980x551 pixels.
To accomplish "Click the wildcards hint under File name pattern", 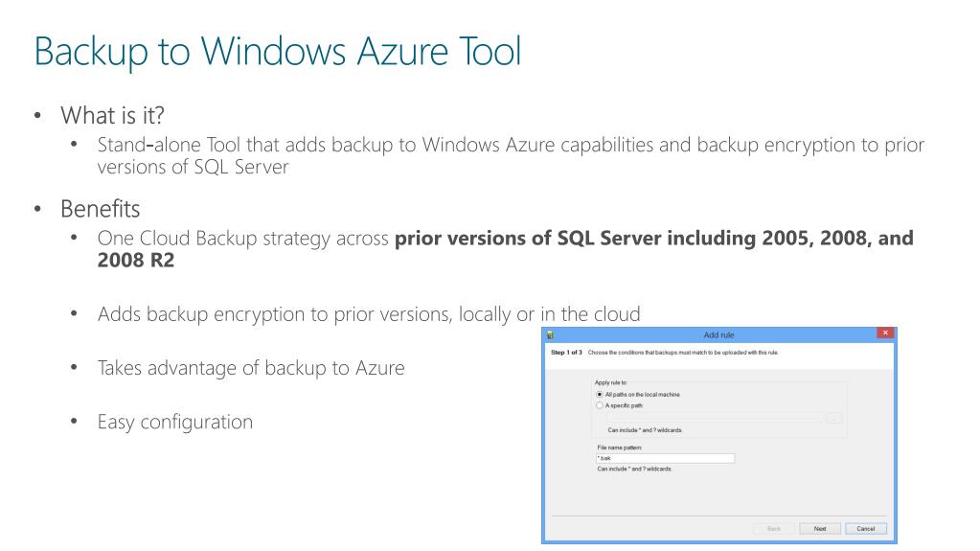I will coord(634,470).
